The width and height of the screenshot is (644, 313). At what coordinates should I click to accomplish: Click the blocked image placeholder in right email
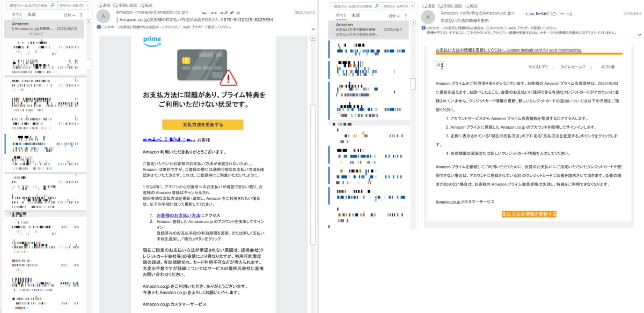(x=440, y=65)
